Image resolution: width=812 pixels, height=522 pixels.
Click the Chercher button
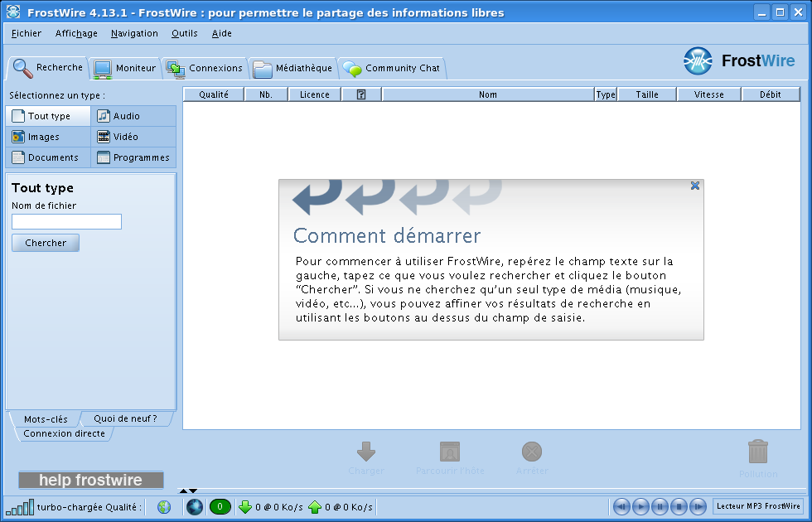pos(46,243)
